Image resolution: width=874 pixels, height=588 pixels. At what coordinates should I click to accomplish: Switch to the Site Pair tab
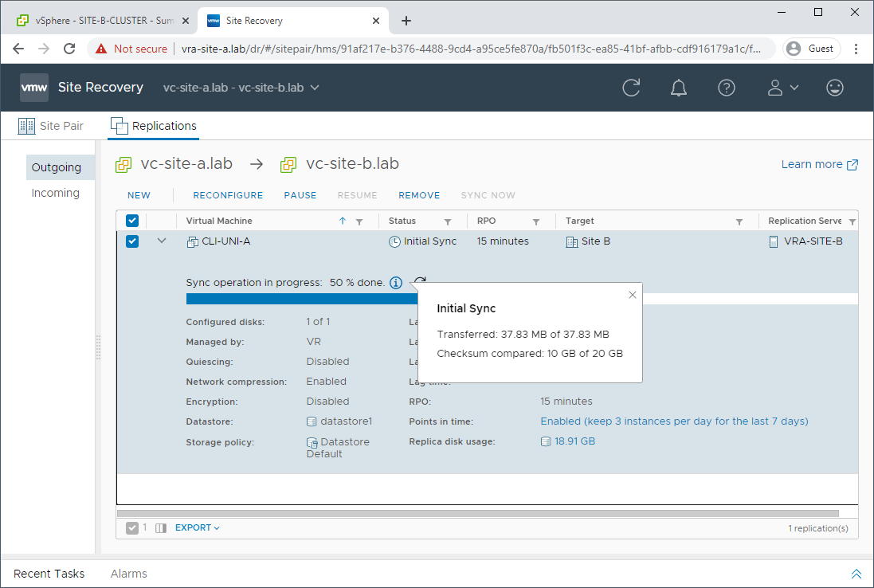(51, 126)
